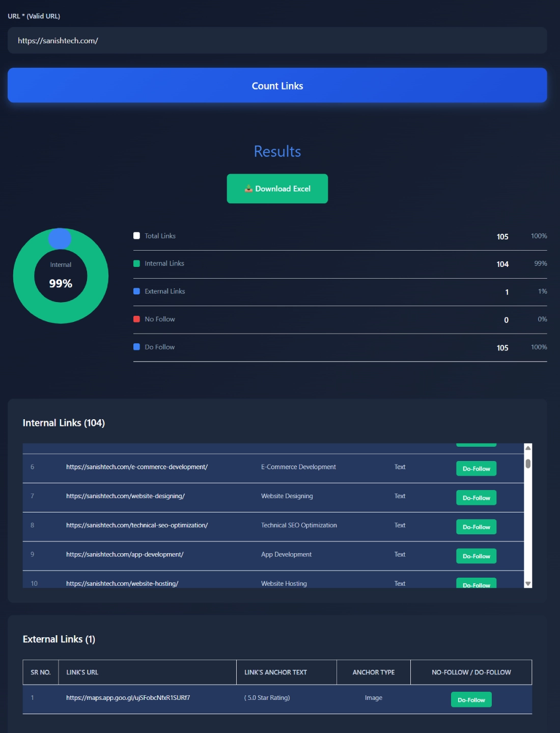Screen dimensions: 560x733
Task: Click the scrollbar down arrow in Internal Links table
Action: pyautogui.click(x=528, y=584)
